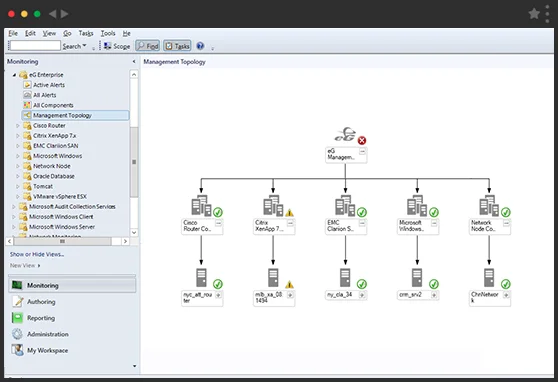The width and height of the screenshot is (558, 382).
Task: Click horizontal scrollbar right arrow
Action: pos(125,241)
